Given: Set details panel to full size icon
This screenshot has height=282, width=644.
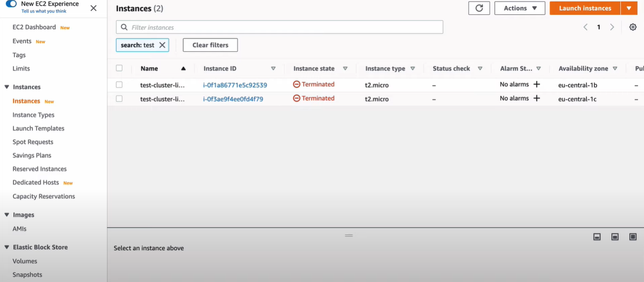Looking at the screenshot, I should click(633, 237).
